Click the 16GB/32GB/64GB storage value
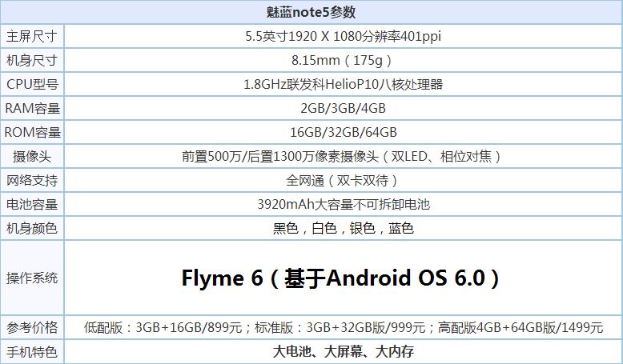 (x=344, y=132)
